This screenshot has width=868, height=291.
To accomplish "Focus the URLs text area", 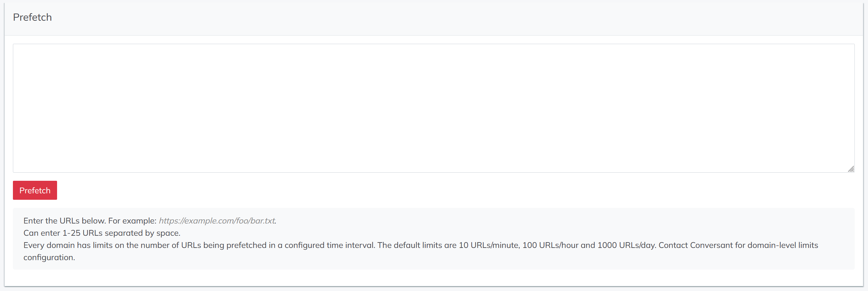I will [x=433, y=108].
